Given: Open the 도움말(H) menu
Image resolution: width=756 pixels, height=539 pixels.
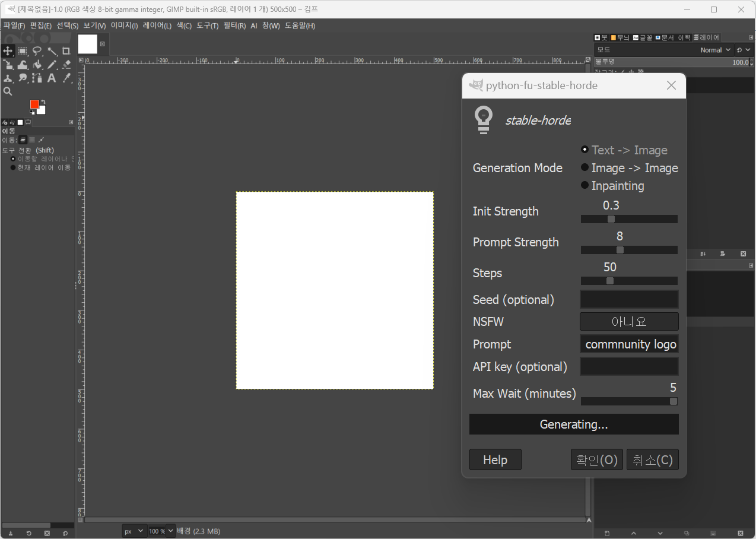Looking at the screenshot, I should click(300, 26).
